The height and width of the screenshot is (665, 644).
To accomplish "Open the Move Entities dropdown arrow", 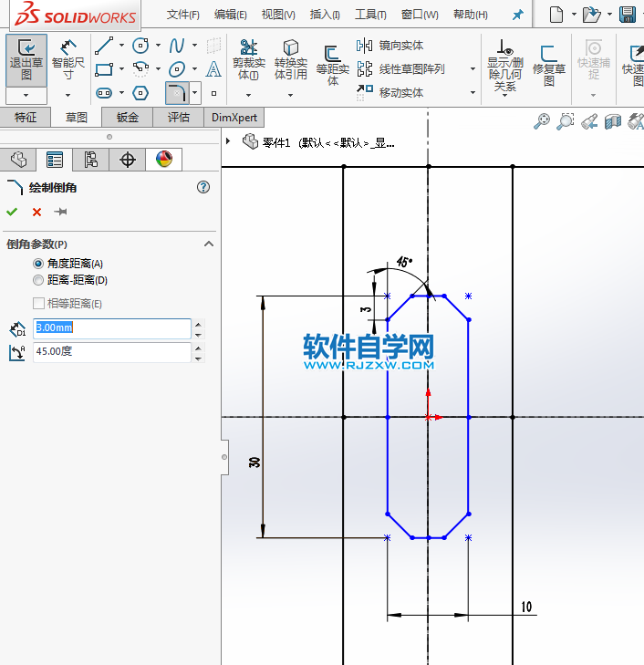I will [473, 92].
